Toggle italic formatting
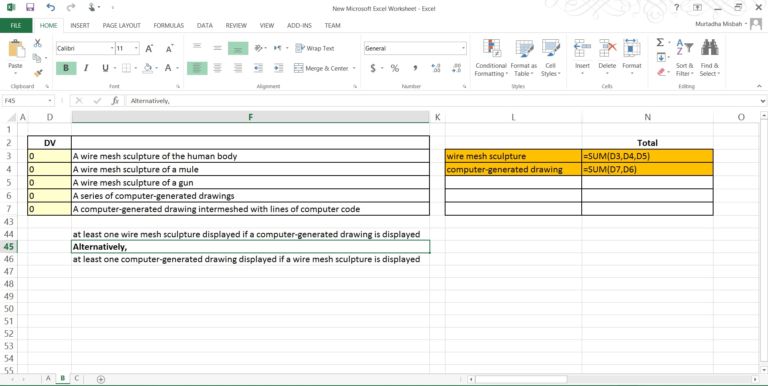768x386 pixels. (86, 68)
